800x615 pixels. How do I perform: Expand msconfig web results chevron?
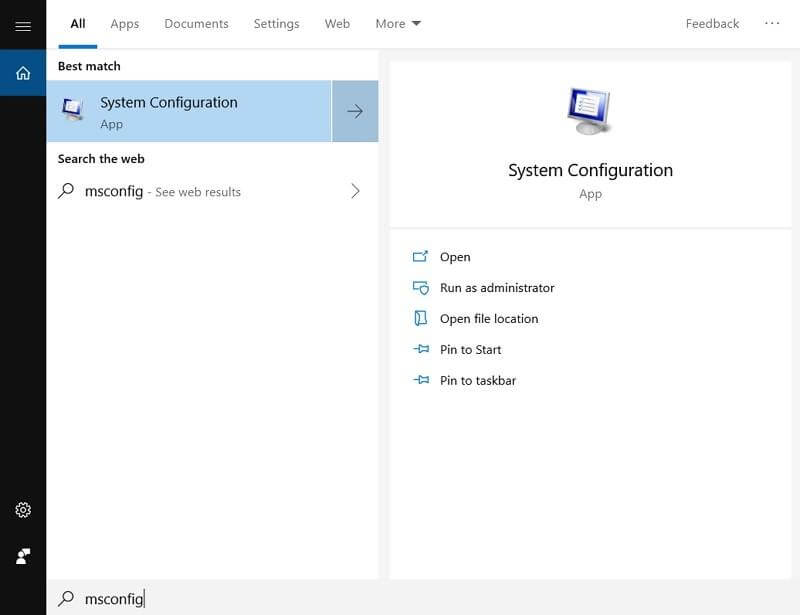click(x=355, y=191)
